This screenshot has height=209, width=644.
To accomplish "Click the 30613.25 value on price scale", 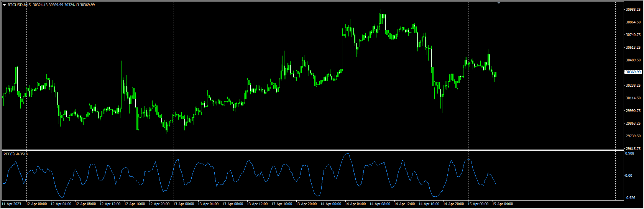I will coord(633,48).
